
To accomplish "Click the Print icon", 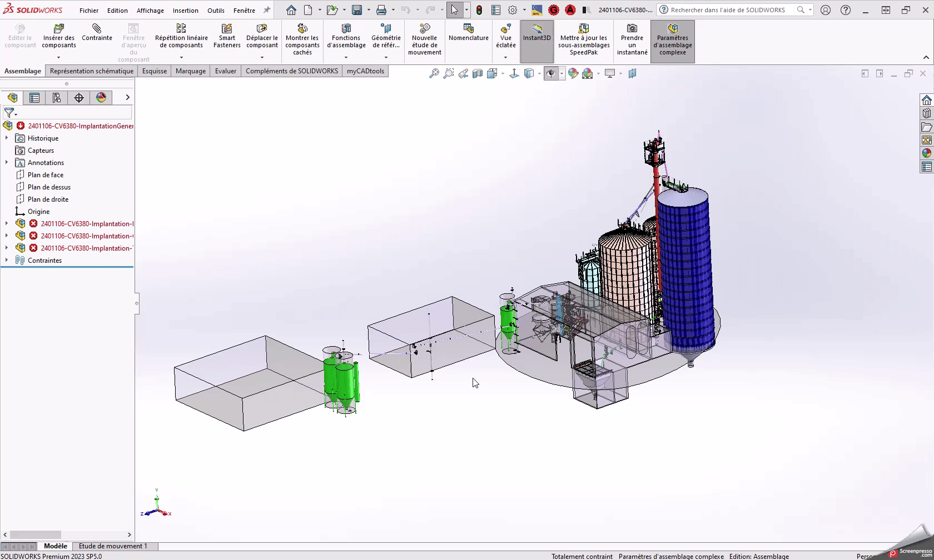I will click(x=381, y=10).
